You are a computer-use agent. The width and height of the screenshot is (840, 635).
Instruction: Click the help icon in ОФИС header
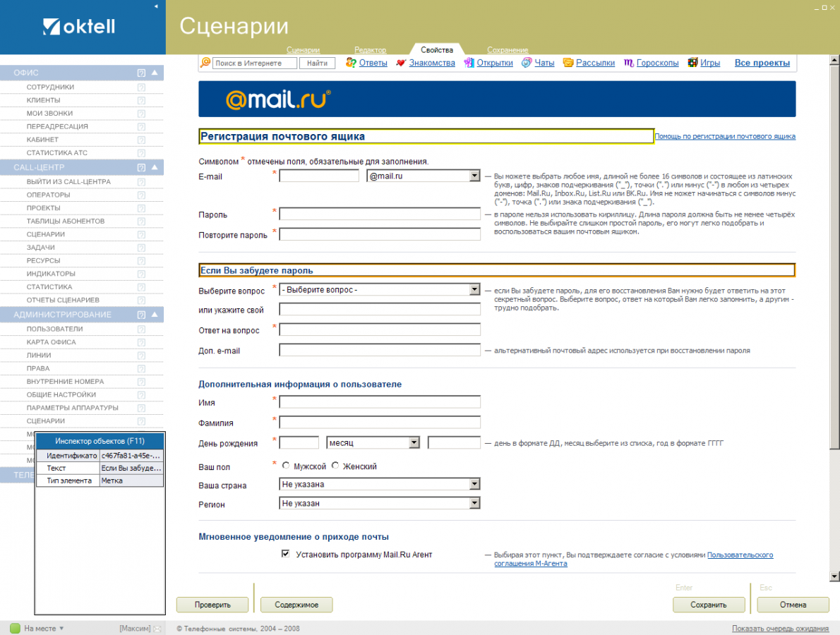[x=141, y=73]
